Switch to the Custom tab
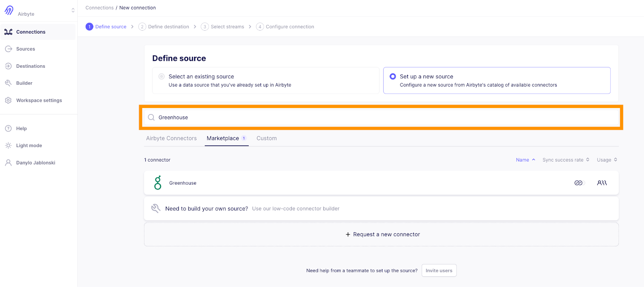This screenshot has height=287, width=644. point(266,138)
